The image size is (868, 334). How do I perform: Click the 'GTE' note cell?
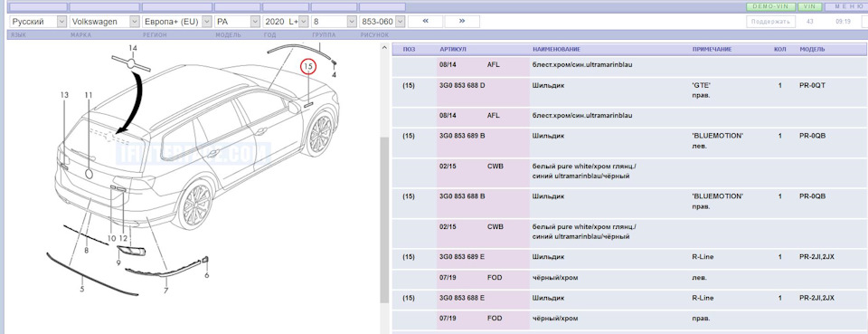702,85
